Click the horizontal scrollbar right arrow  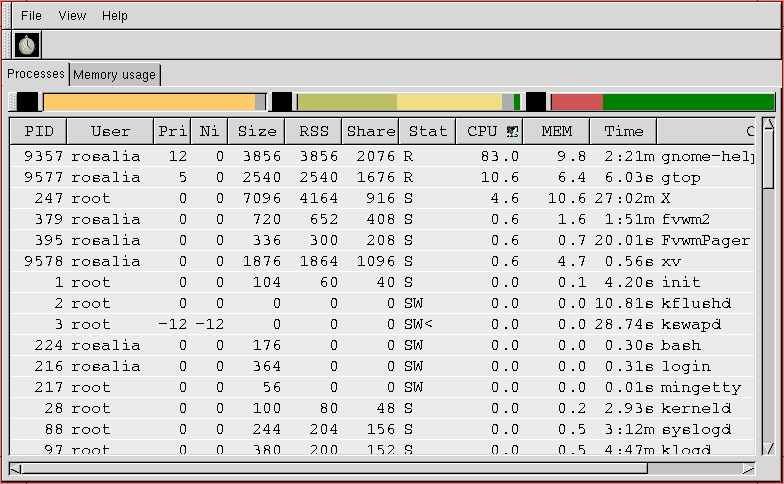[747, 467]
